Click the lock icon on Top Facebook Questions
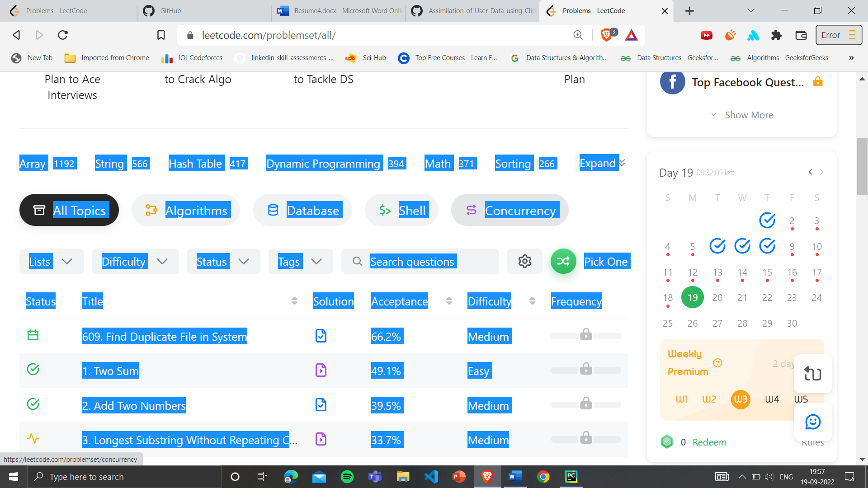The width and height of the screenshot is (868, 488). tap(818, 82)
